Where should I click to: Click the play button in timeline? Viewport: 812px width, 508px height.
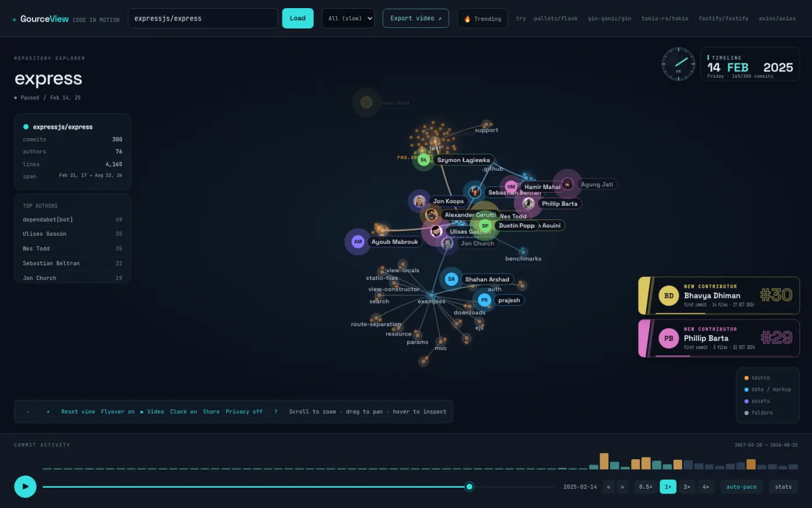click(x=25, y=487)
